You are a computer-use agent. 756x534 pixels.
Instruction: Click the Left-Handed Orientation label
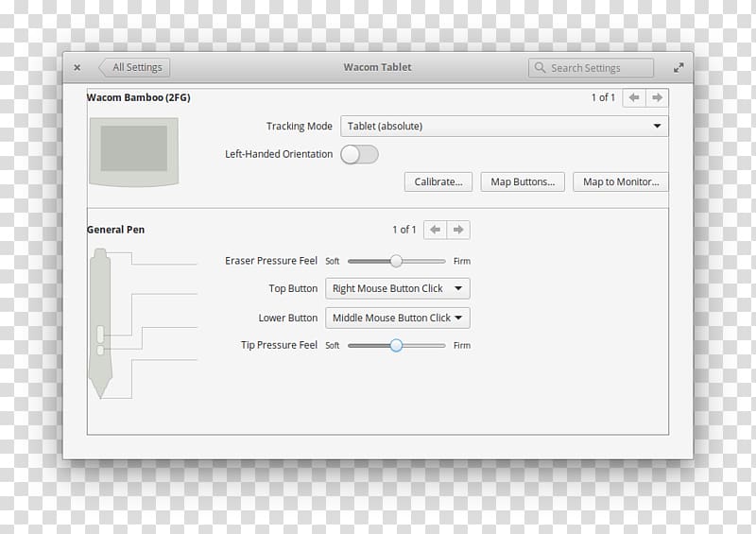[279, 154]
